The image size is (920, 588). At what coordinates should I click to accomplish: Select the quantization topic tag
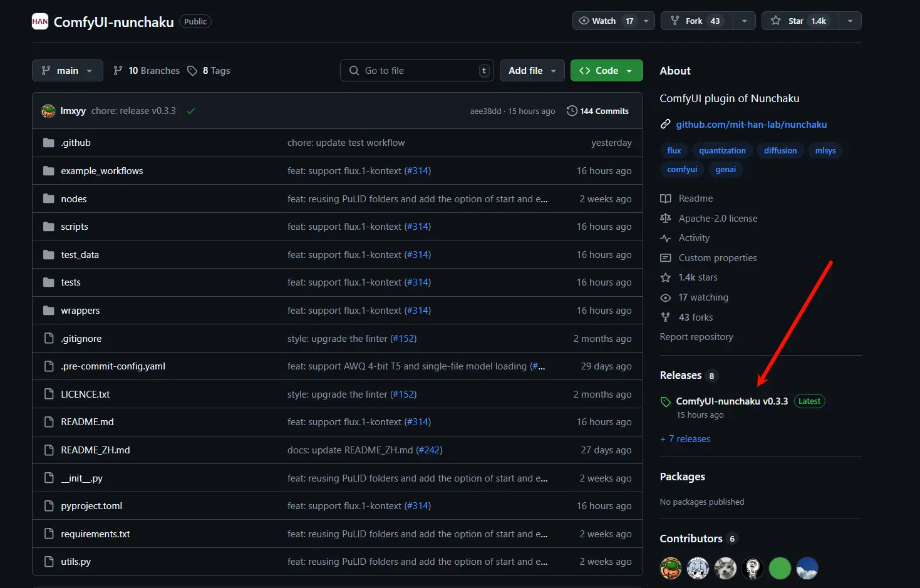click(x=722, y=150)
